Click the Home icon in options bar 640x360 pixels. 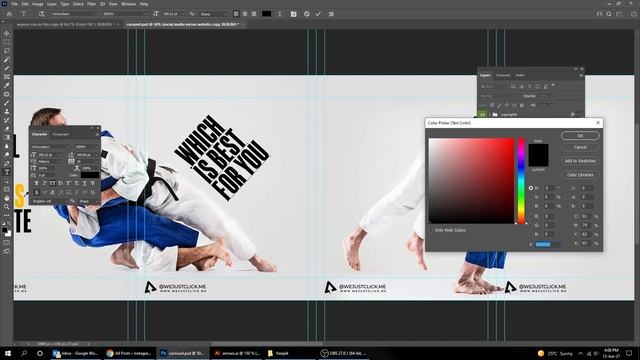(9, 14)
